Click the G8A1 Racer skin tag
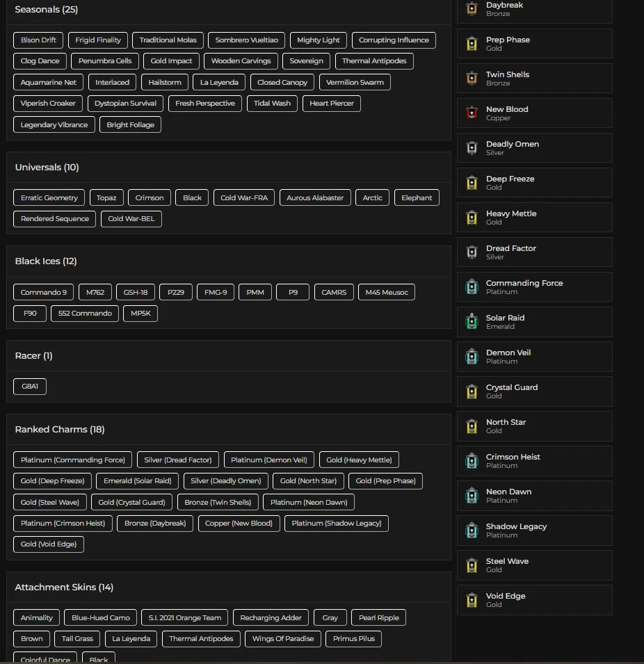The height and width of the screenshot is (664, 644). point(30,386)
